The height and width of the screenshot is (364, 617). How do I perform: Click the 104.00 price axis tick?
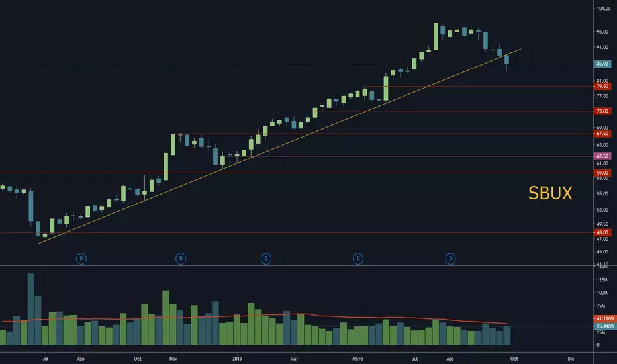pos(604,8)
